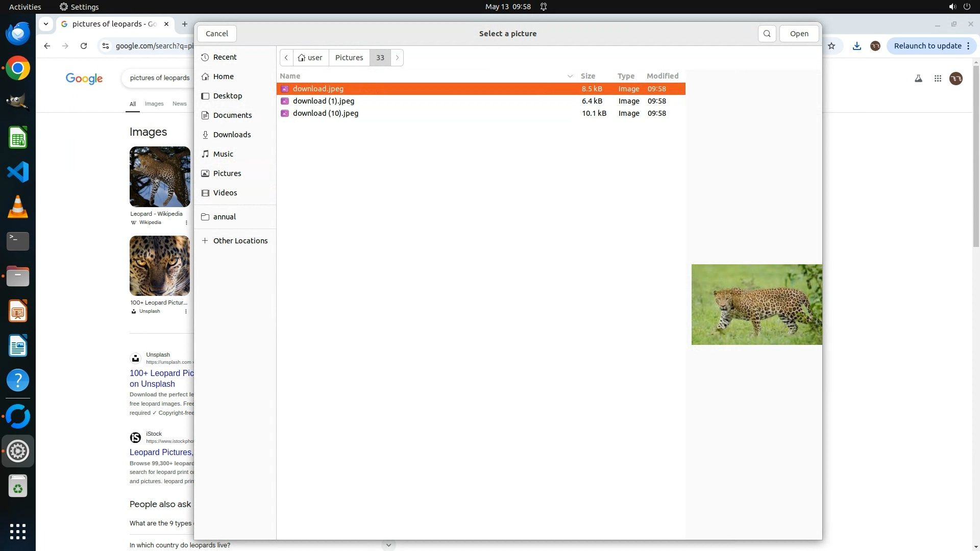Click the Cancel button
This screenshot has width=980, height=551.
pyautogui.click(x=217, y=34)
